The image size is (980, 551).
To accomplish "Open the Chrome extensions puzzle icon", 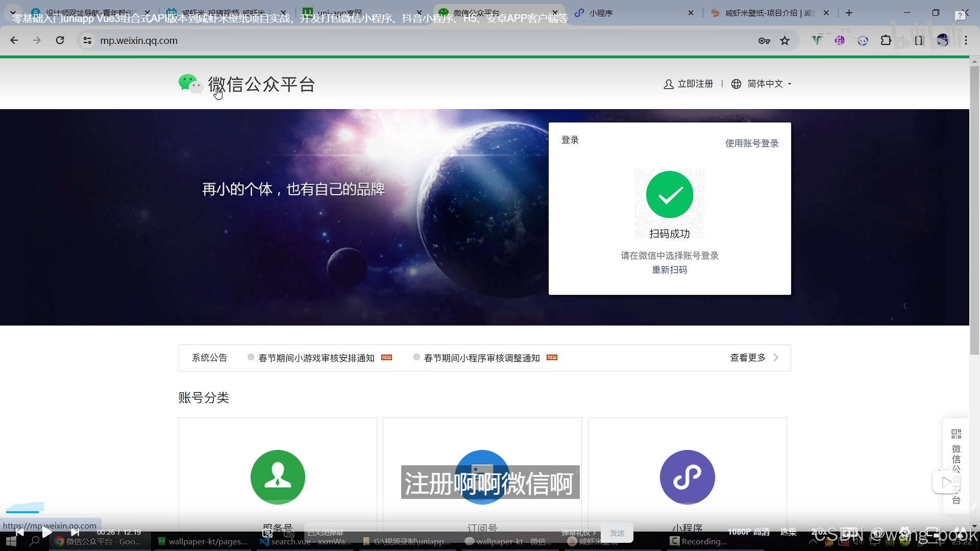I will click(886, 40).
